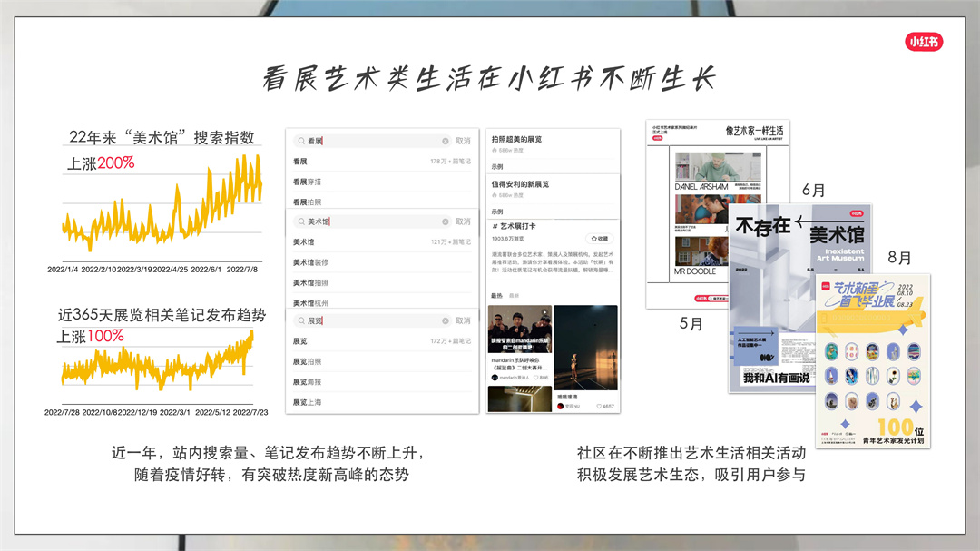Clear the 看展 search field with the X icon
The width and height of the screenshot is (980, 551).
(445, 140)
